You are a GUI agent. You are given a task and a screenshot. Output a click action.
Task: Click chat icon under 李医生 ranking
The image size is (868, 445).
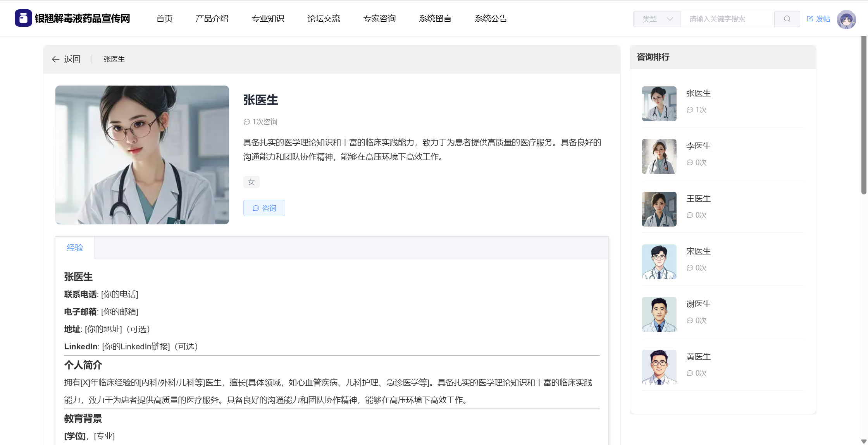tap(690, 163)
